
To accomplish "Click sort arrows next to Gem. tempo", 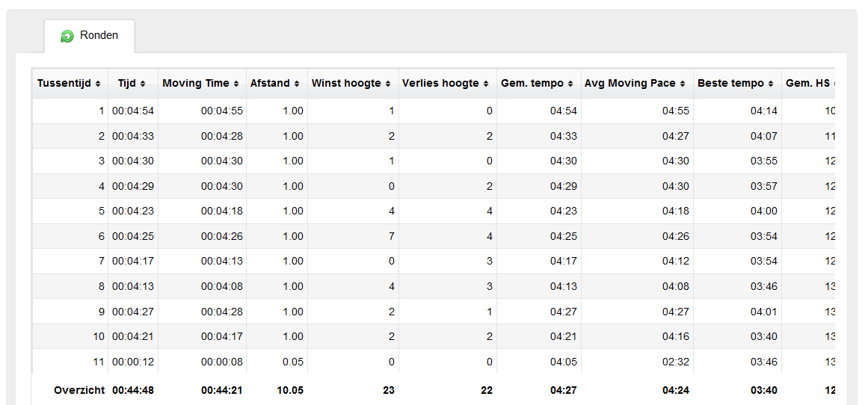I will click(x=571, y=84).
